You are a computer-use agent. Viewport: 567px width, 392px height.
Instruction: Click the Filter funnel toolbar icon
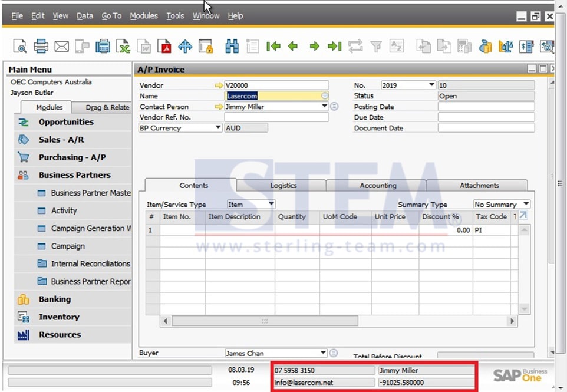[x=376, y=47]
